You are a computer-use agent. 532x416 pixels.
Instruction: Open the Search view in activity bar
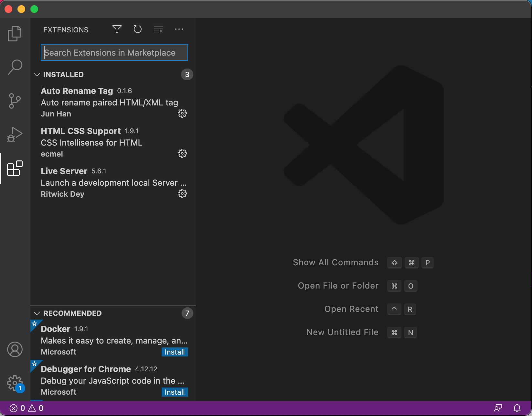click(x=15, y=67)
